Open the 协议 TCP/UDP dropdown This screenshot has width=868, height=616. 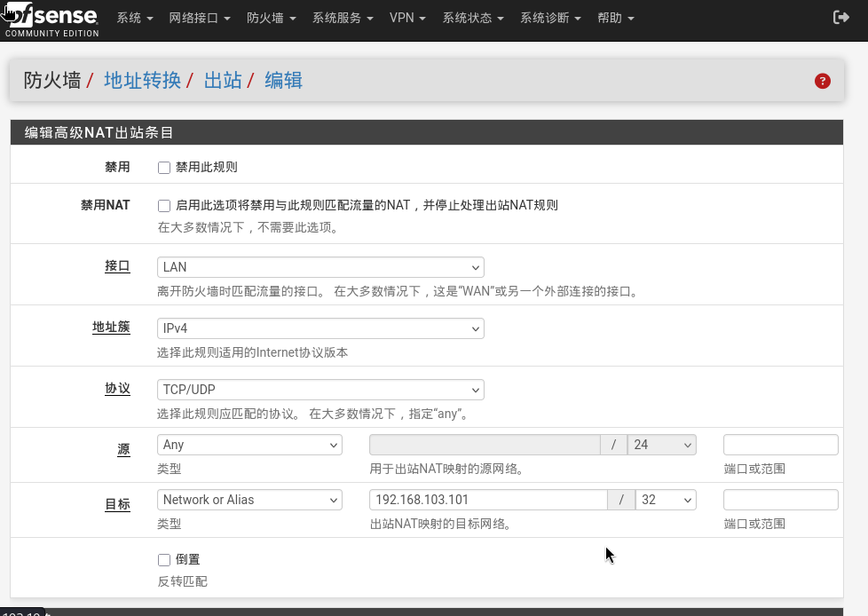tap(320, 390)
